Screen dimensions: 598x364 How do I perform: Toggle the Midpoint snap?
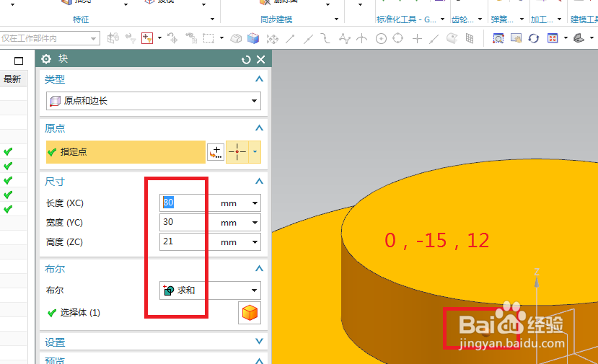click(x=308, y=38)
